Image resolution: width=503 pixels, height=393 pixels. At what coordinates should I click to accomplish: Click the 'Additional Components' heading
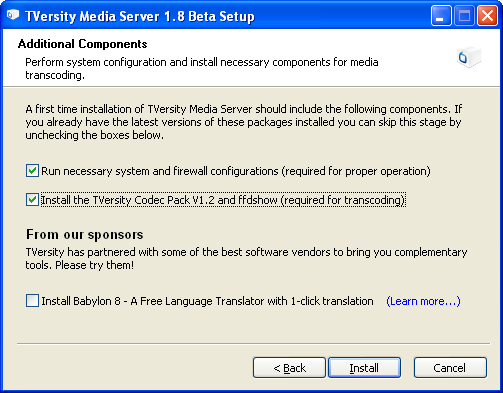82,44
